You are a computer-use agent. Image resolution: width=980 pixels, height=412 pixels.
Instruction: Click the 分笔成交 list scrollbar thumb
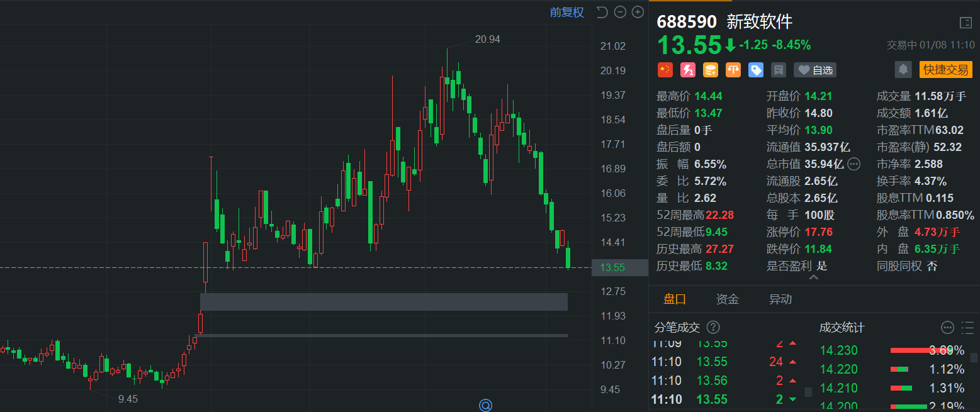tap(808, 392)
